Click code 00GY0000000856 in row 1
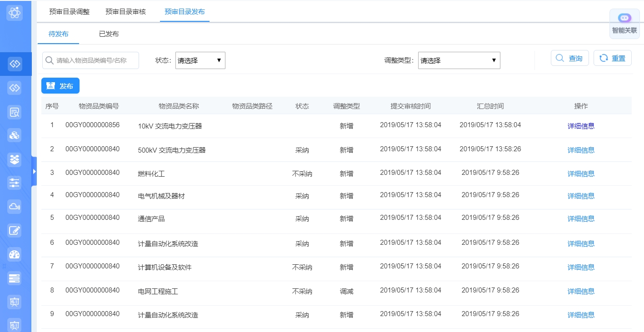 tap(93, 125)
